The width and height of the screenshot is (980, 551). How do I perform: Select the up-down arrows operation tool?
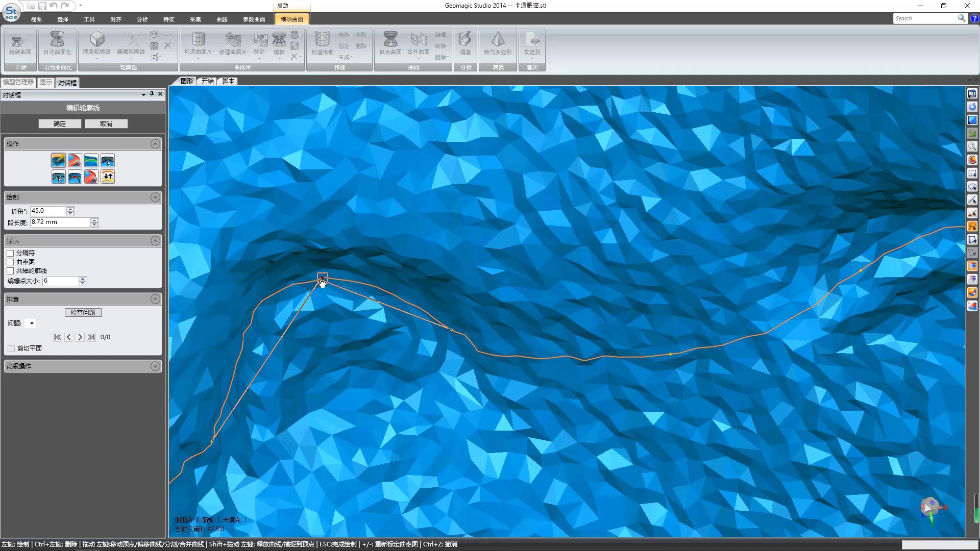[108, 177]
